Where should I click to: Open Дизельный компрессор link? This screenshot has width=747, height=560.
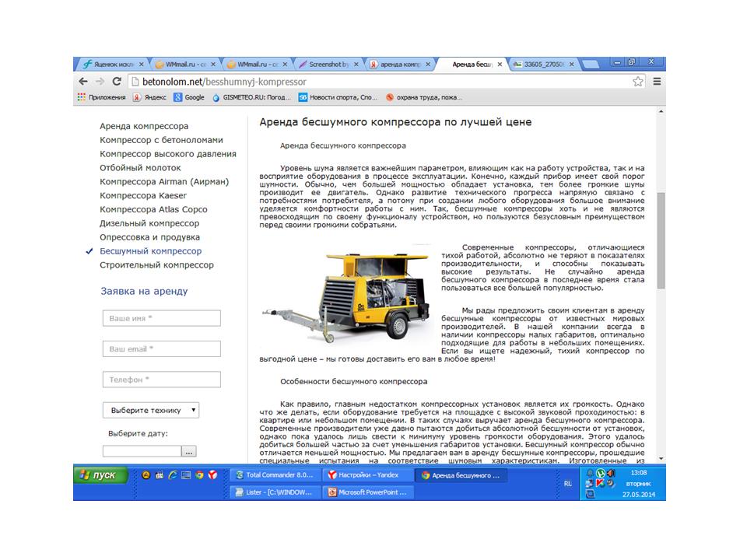click(x=149, y=223)
